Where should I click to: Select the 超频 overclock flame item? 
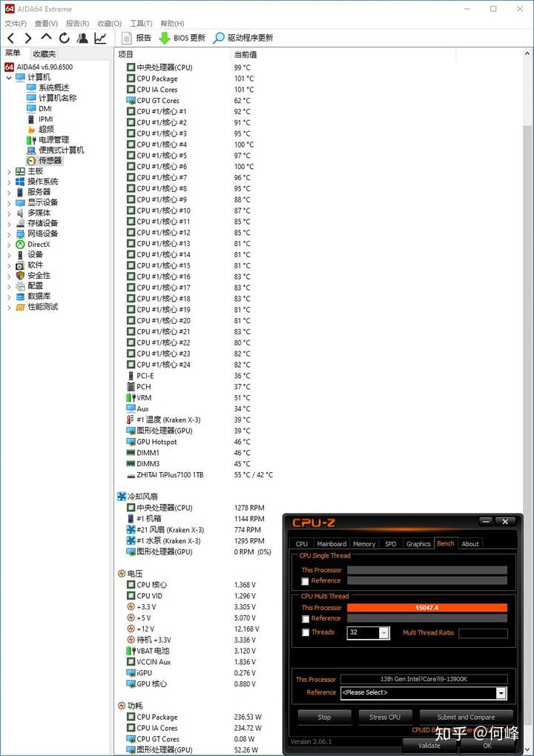tap(41, 129)
